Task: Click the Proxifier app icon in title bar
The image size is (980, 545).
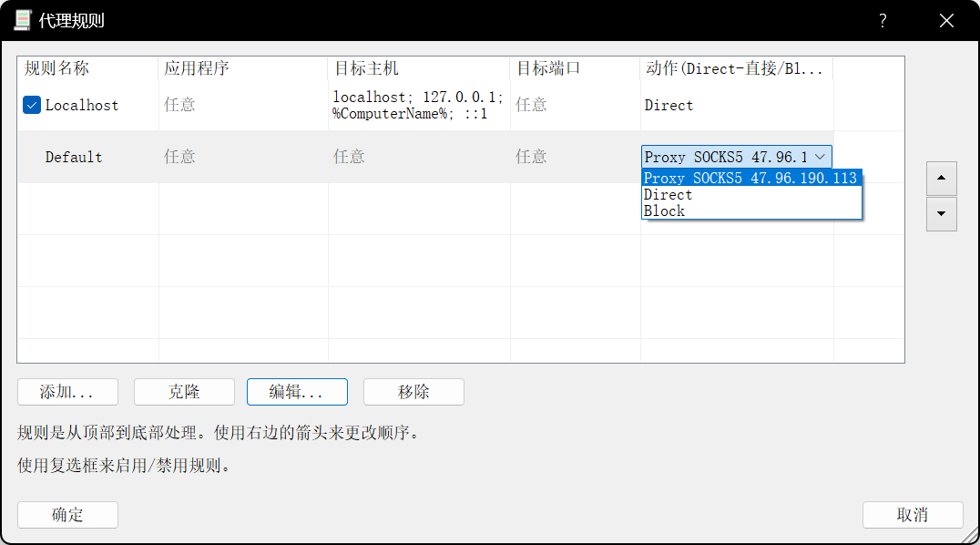Action: point(23,21)
